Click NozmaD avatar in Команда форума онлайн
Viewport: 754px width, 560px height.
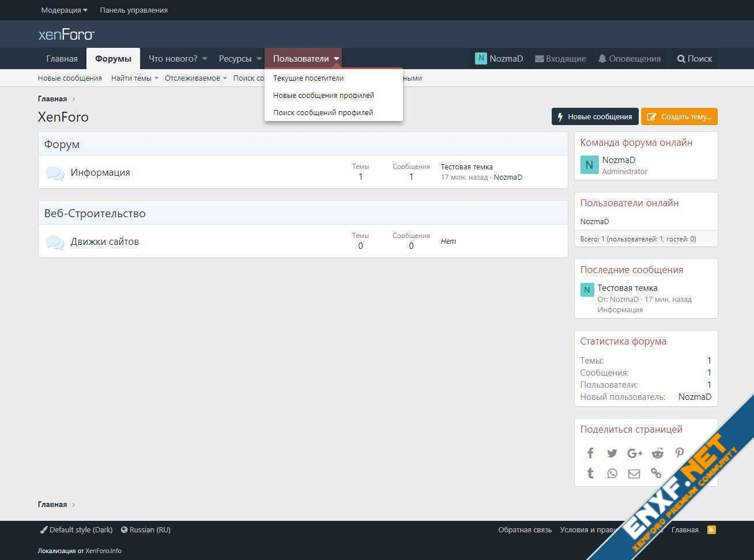click(x=589, y=165)
